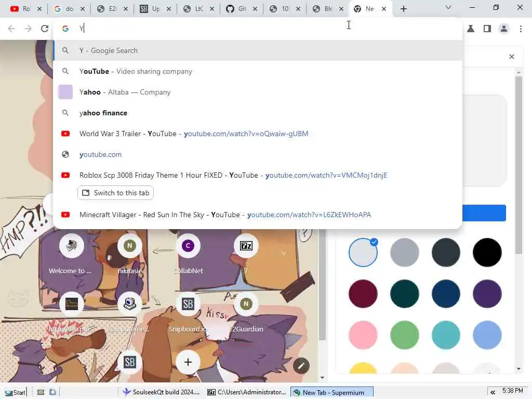
Task: Open Roblox Scp 3008 Friday Theme suggestion
Action: click(258, 175)
